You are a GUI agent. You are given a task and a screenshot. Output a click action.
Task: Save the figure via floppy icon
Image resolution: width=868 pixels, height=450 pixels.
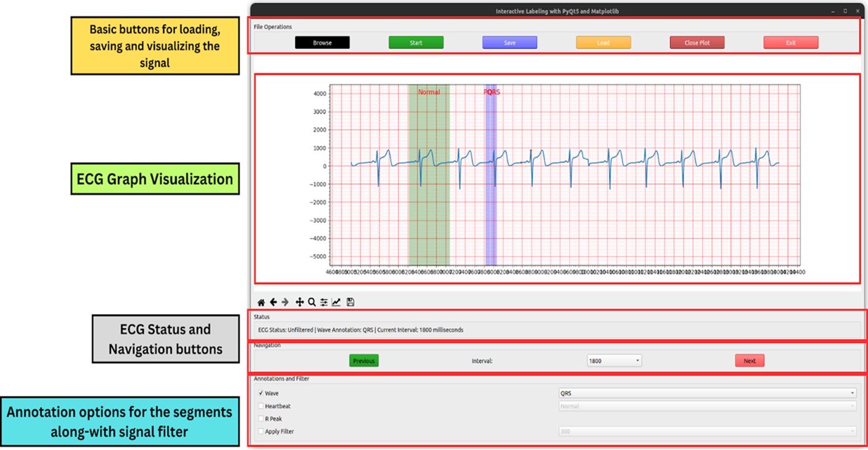350,303
